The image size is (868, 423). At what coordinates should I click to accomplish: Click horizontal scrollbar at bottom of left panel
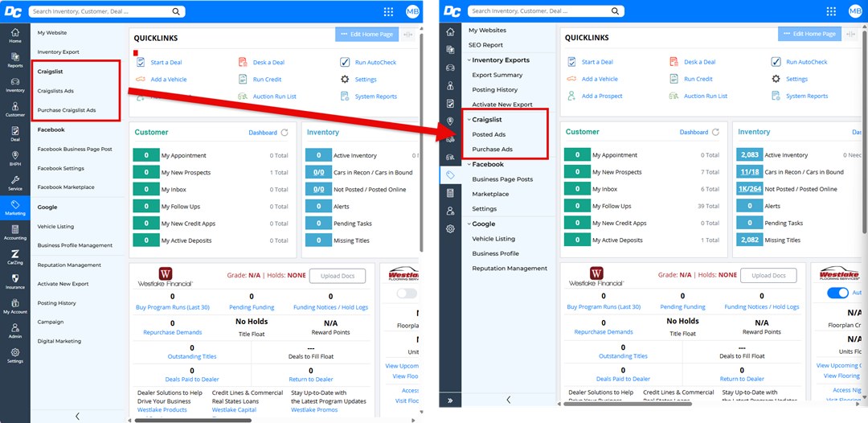tap(194, 421)
